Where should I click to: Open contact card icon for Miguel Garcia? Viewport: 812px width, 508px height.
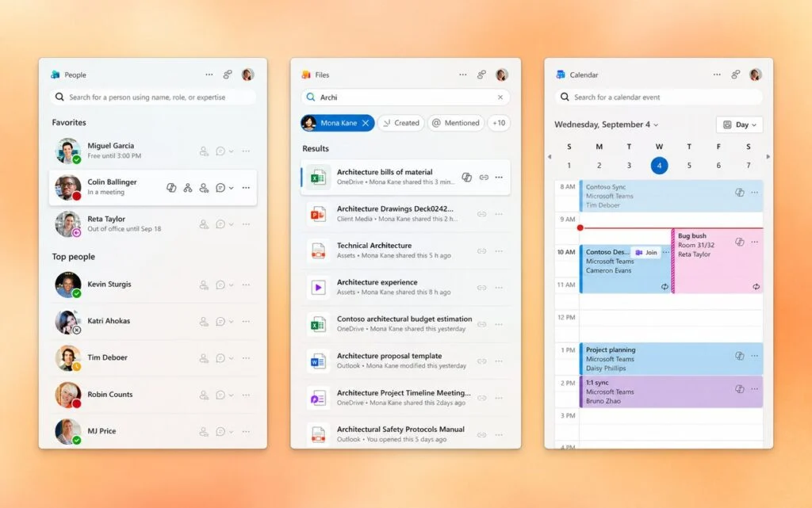point(204,151)
